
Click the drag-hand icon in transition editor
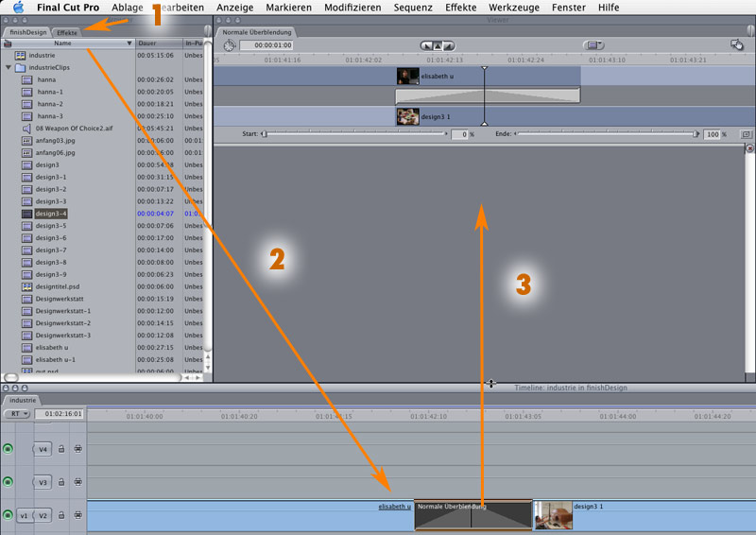coord(736,44)
